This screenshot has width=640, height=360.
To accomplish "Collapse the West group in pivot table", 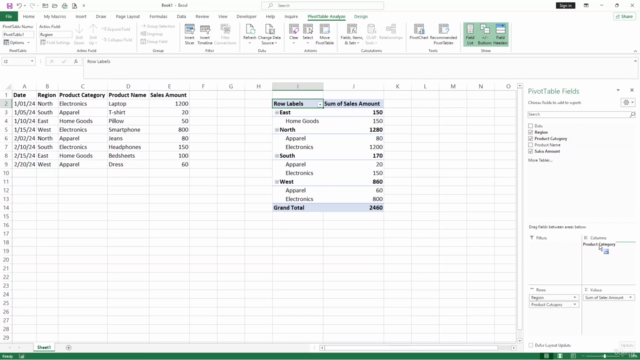I will 277,182.
